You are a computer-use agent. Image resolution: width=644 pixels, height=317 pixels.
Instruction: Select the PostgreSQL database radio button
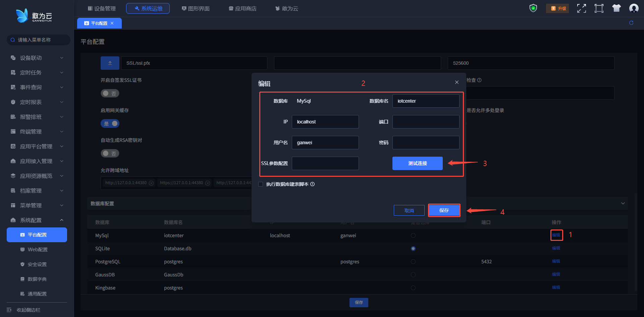pos(413,262)
